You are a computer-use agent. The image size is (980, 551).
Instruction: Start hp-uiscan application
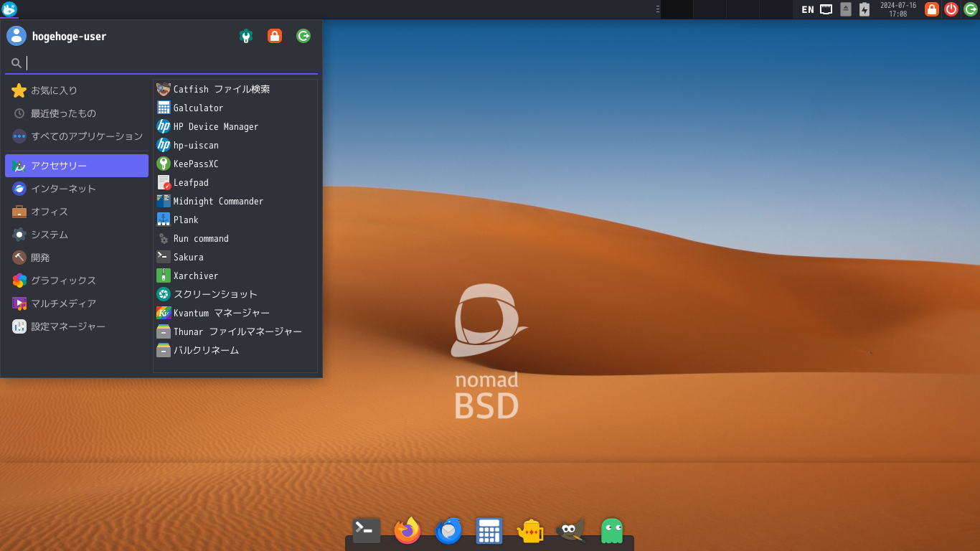point(235,145)
